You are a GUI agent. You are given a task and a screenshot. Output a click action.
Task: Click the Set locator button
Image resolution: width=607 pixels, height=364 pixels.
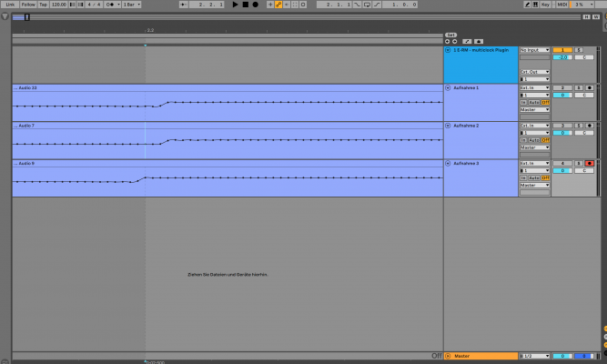(x=450, y=35)
